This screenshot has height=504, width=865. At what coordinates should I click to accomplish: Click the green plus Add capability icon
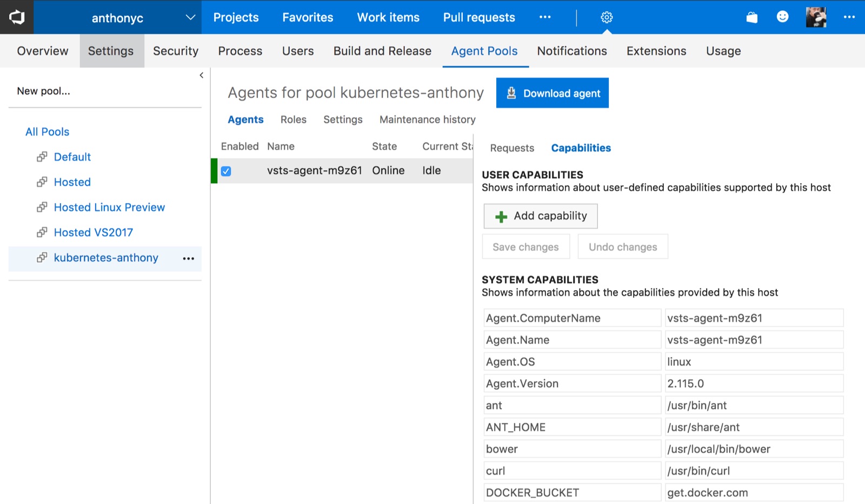pos(501,217)
